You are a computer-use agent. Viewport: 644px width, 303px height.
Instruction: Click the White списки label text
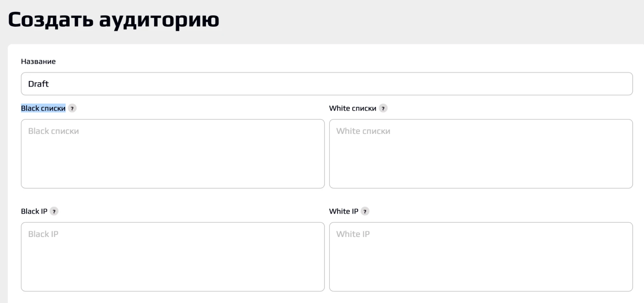pyautogui.click(x=352, y=109)
